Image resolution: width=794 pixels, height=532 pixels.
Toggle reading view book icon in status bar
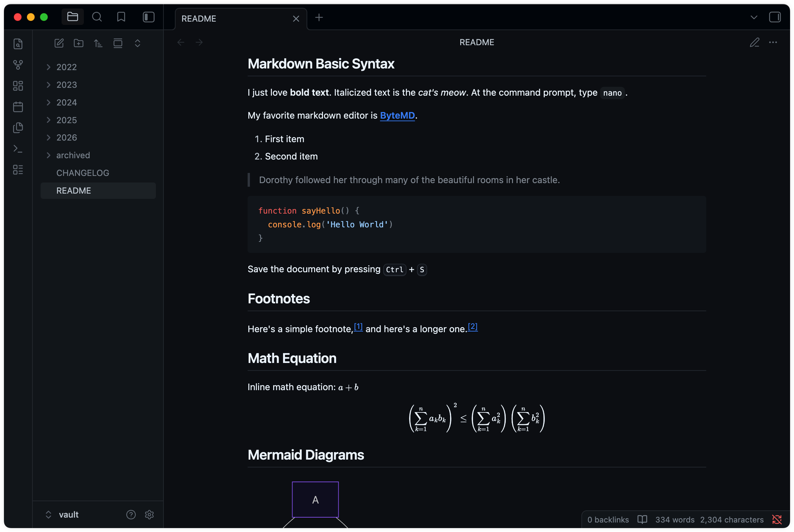point(642,520)
